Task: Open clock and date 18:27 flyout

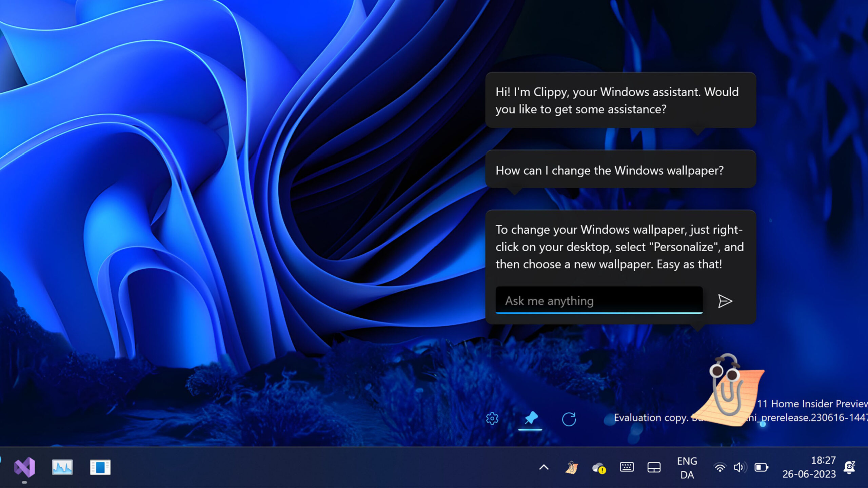Action: click(x=809, y=467)
